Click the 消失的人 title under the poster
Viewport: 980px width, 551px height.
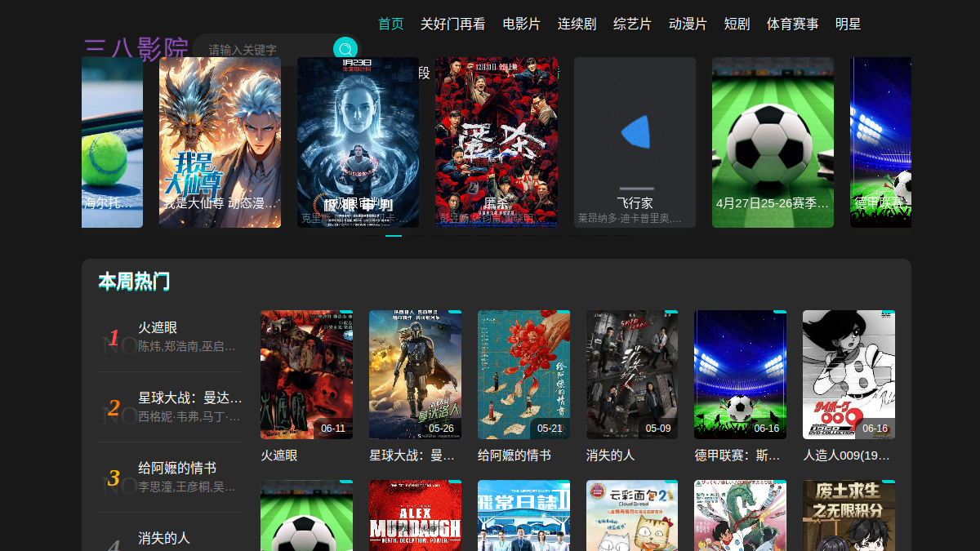coord(611,455)
